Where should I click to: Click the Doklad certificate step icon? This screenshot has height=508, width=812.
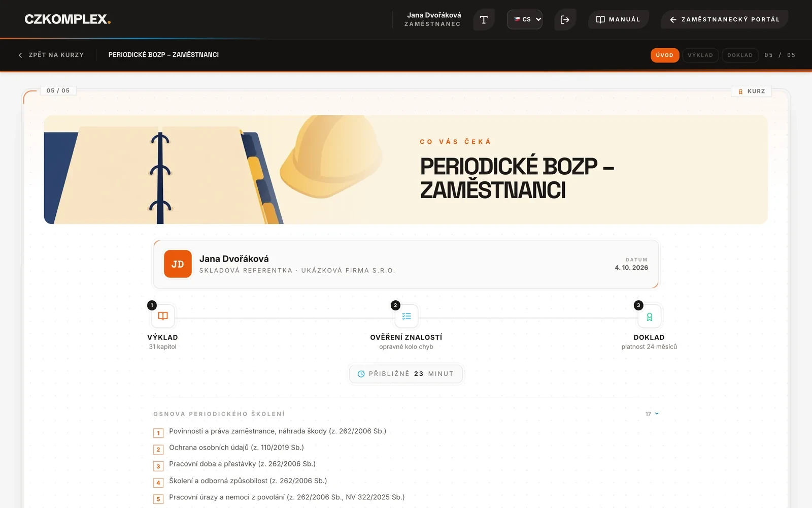tap(650, 316)
